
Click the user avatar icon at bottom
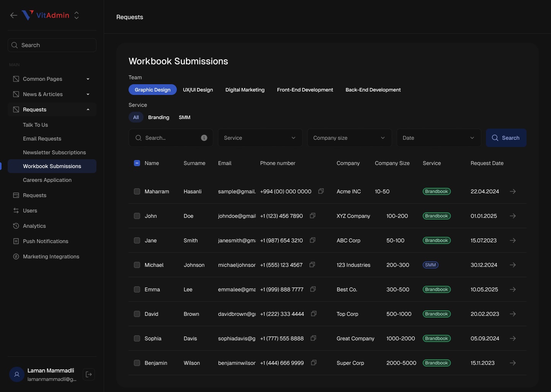(x=17, y=374)
